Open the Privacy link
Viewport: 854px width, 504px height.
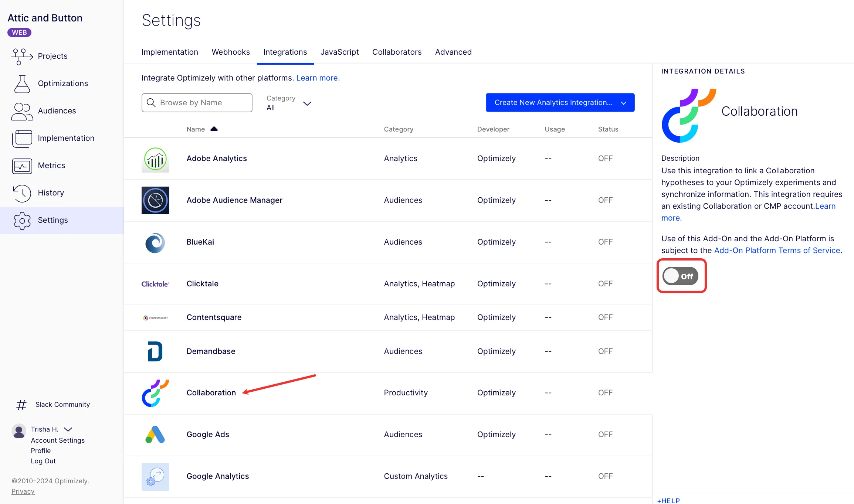pyautogui.click(x=23, y=491)
